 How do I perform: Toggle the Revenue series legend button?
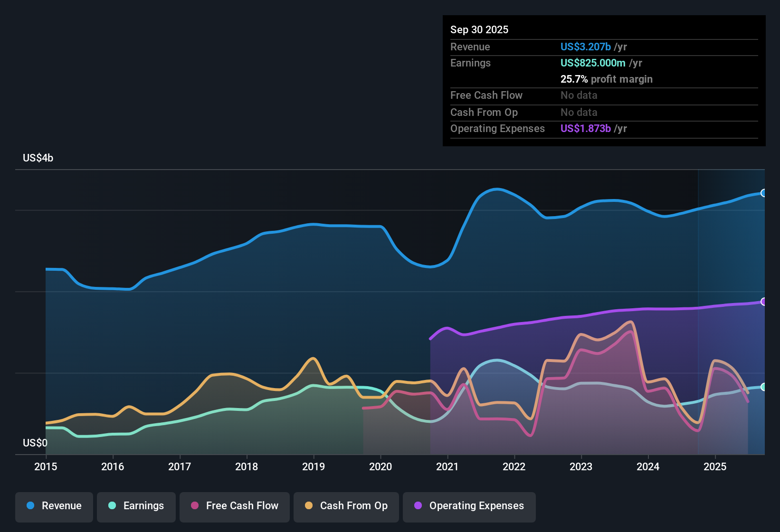54,506
